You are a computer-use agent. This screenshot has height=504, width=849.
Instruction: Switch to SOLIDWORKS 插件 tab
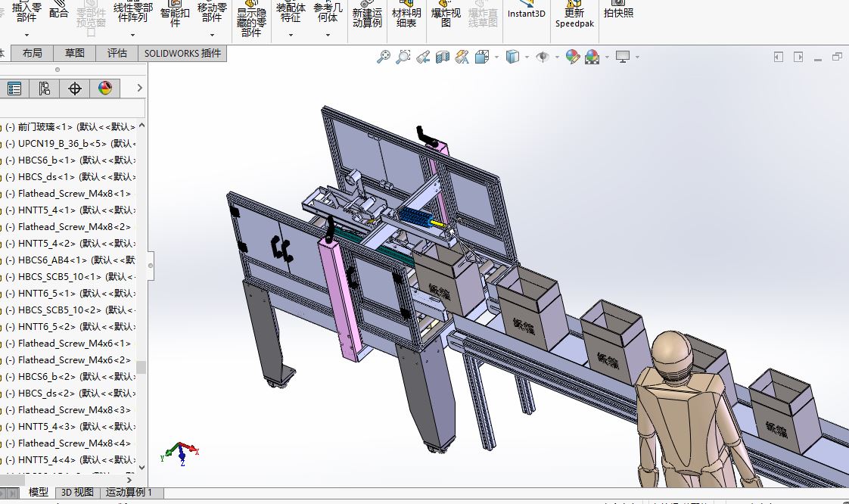[x=182, y=53]
